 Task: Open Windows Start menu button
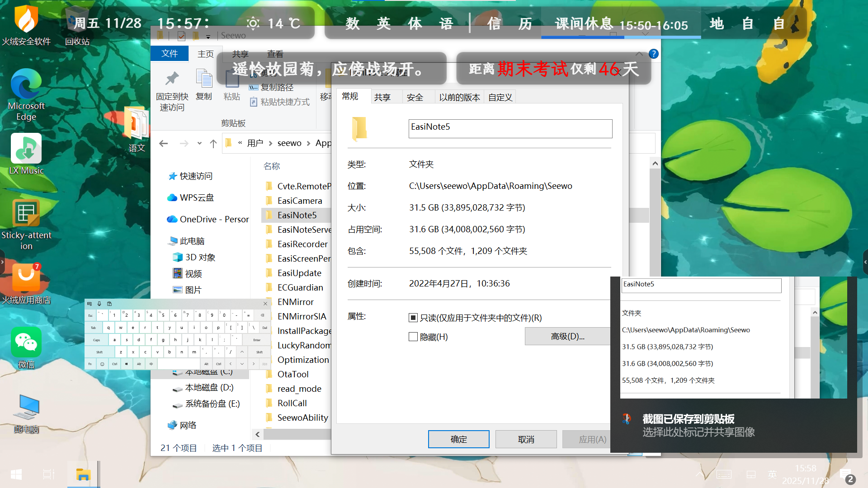[x=16, y=474]
